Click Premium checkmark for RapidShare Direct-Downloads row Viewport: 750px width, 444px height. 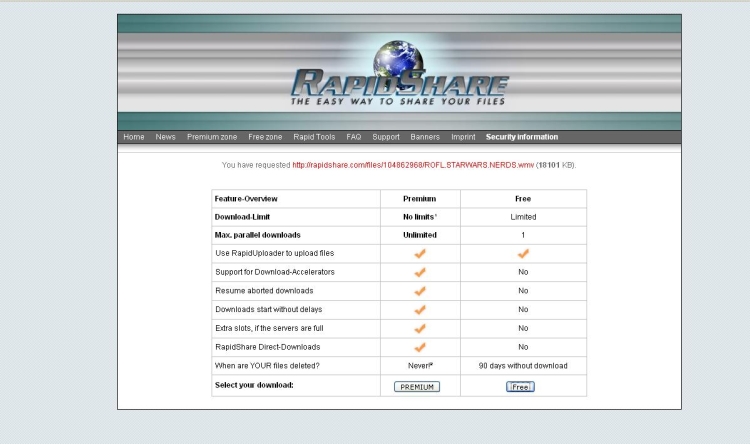tap(420, 347)
